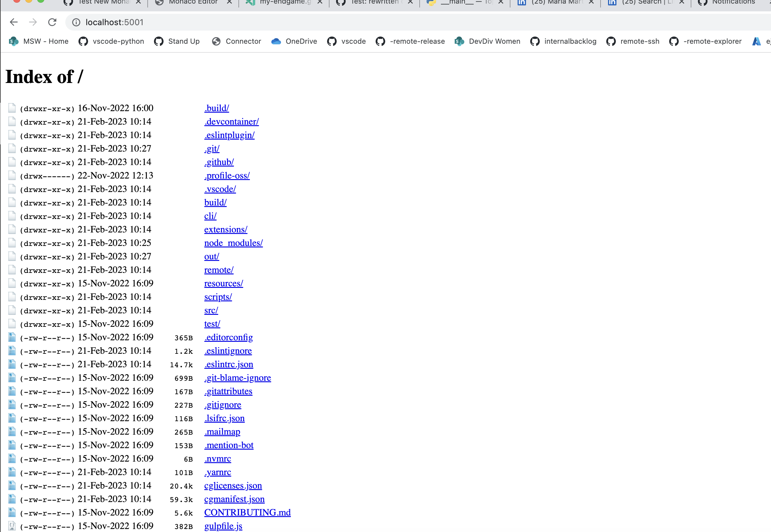Close the Monaco Editor tab

coord(229,2)
